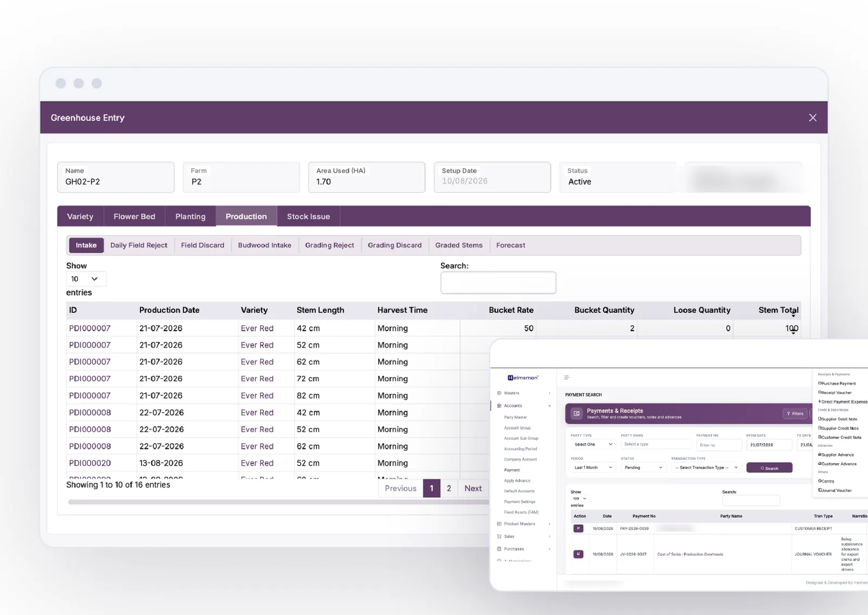
Task: Click the Search field in Greenhouse Entry
Action: (498, 283)
